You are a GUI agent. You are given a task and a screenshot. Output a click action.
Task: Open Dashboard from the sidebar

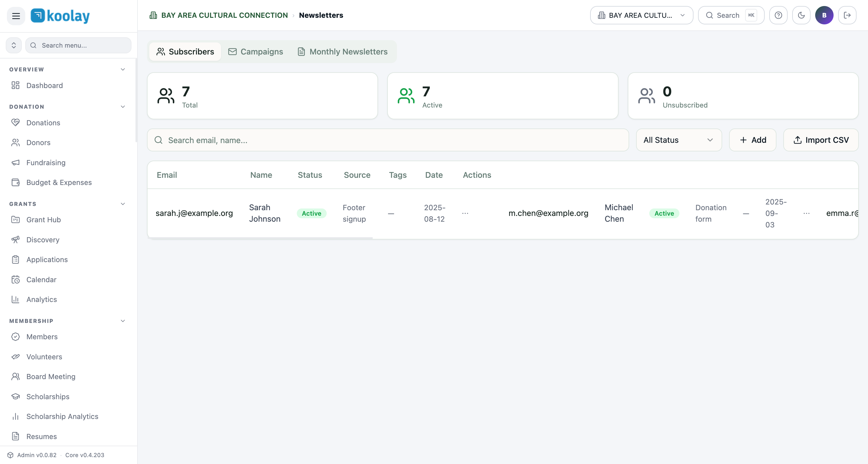[x=44, y=85]
